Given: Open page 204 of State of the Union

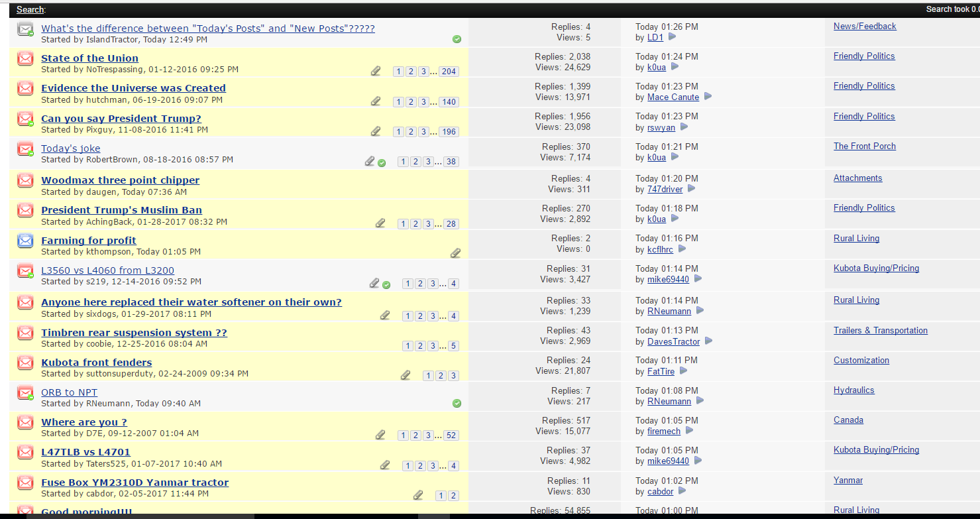Looking at the screenshot, I should pyautogui.click(x=449, y=72).
